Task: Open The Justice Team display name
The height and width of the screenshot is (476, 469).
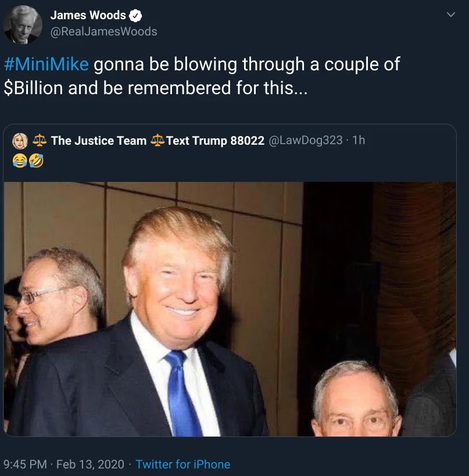Action: tap(99, 141)
